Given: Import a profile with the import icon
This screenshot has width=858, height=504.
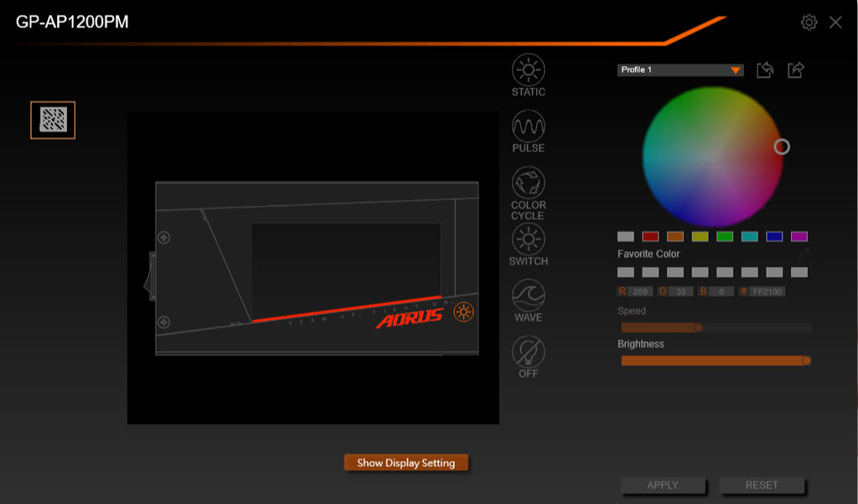Looking at the screenshot, I should [765, 70].
